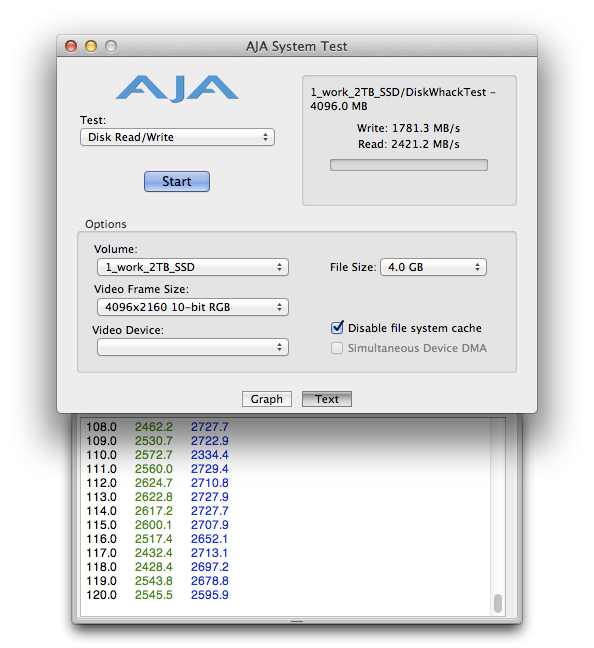The width and height of the screenshot is (594, 648).
Task: Click the results list scrollbar thumb
Action: click(x=498, y=603)
